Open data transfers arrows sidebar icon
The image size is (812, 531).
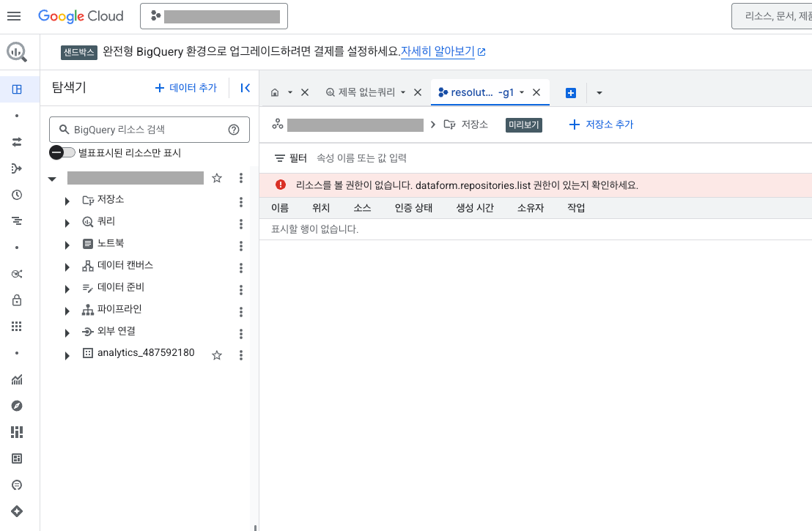click(17, 142)
